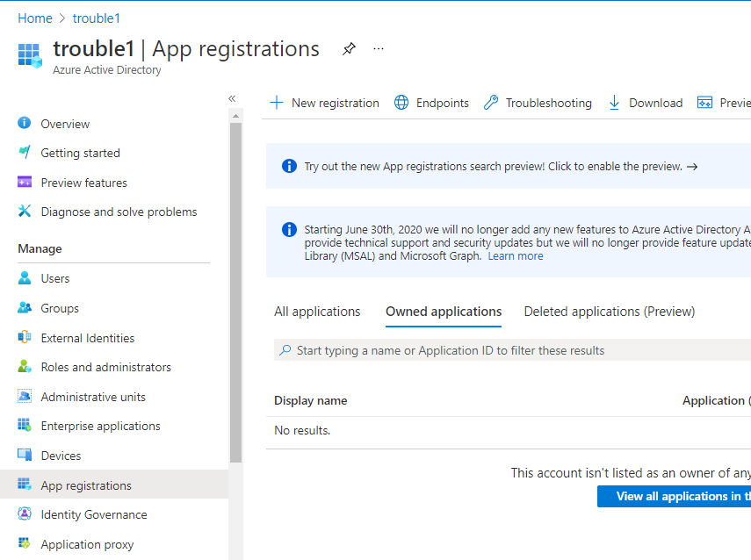The width and height of the screenshot is (751, 560).
Task: Click Download toolbar label
Action: tap(655, 103)
